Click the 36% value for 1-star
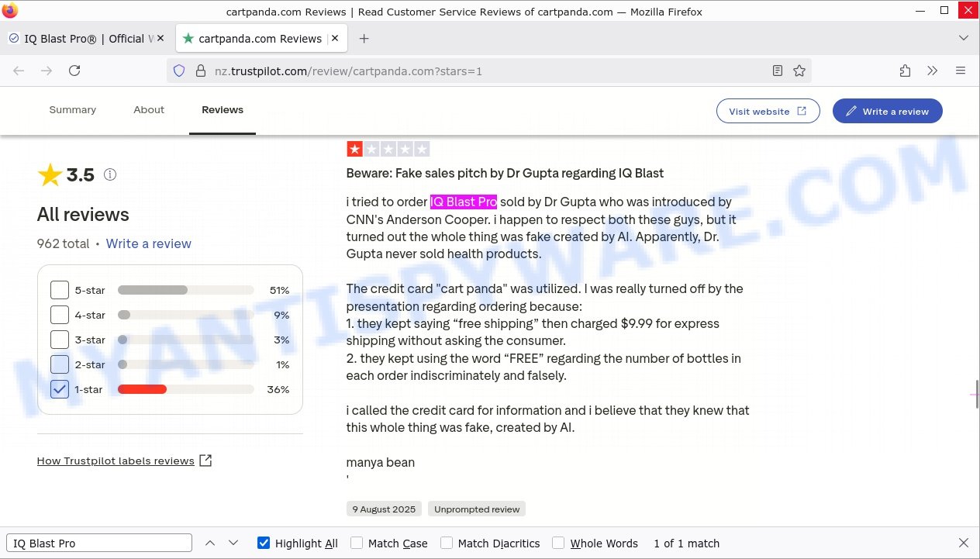This screenshot has width=980, height=559. point(278,389)
